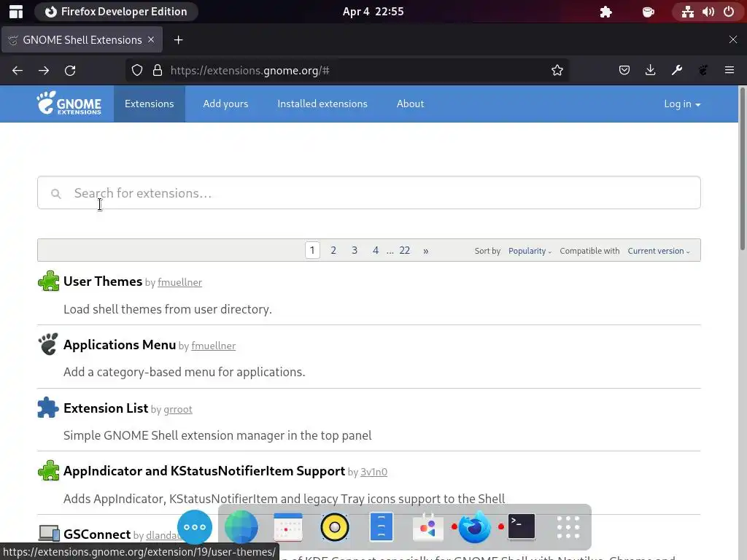Select the Extensions nav tab
The image size is (747, 560).
pyautogui.click(x=149, y=104)
